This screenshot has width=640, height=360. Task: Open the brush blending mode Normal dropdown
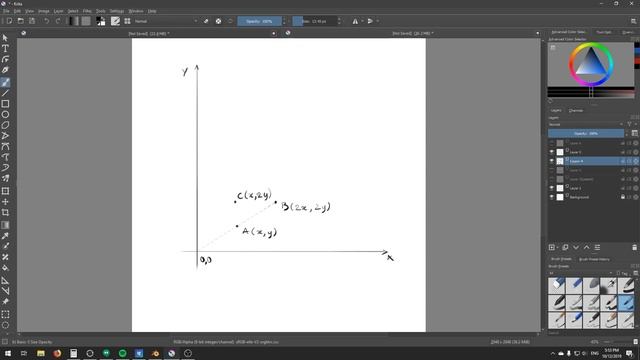click(166, 21)
